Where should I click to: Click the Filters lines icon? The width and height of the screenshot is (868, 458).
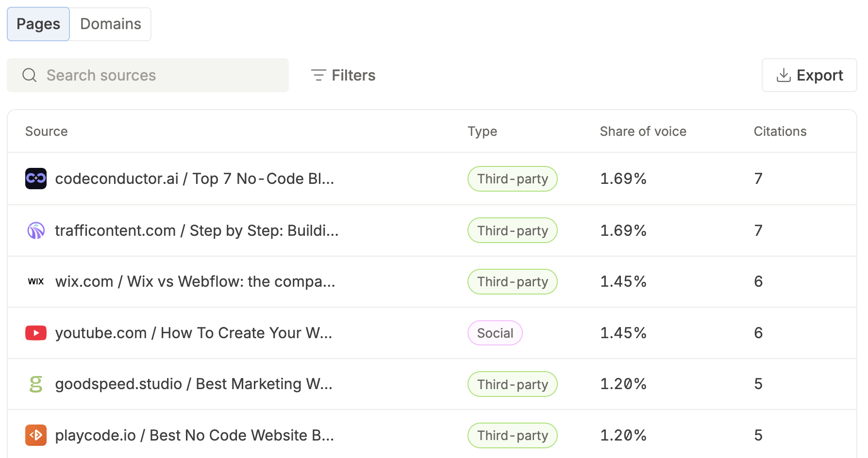[x=318, y=75]
